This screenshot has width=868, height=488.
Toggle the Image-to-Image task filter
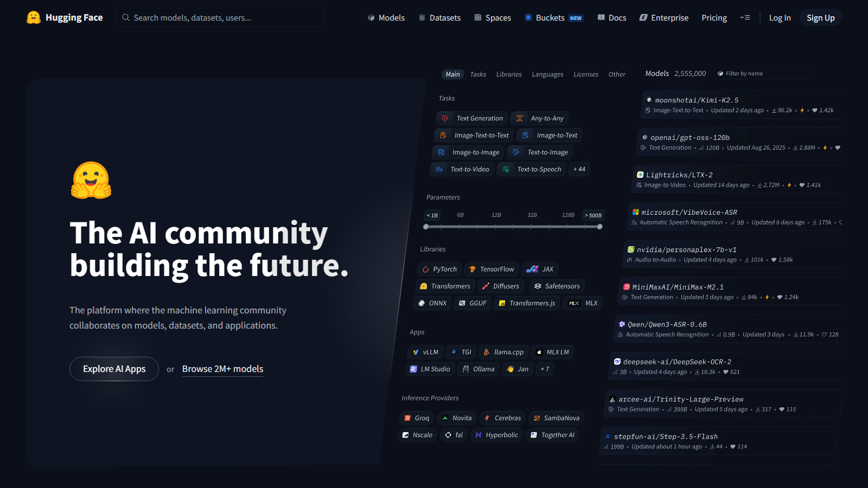468,152
